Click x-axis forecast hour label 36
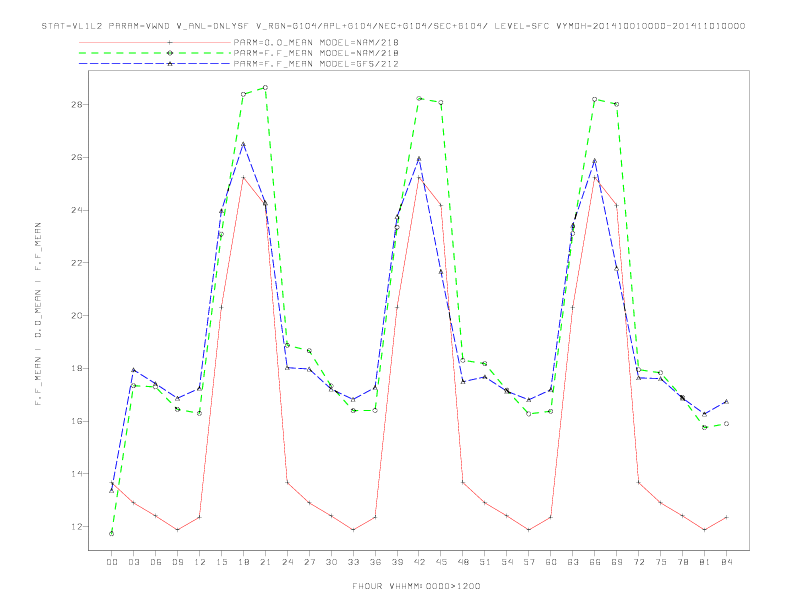The width and height of the screenshot is (792, 612). [375, 562]
